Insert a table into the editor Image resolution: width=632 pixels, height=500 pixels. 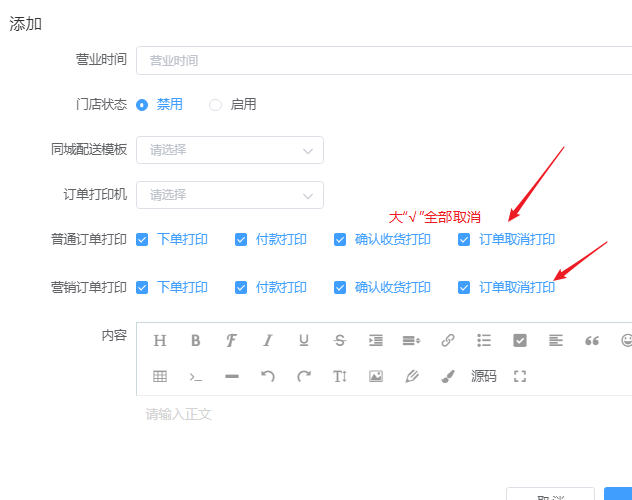160,377
